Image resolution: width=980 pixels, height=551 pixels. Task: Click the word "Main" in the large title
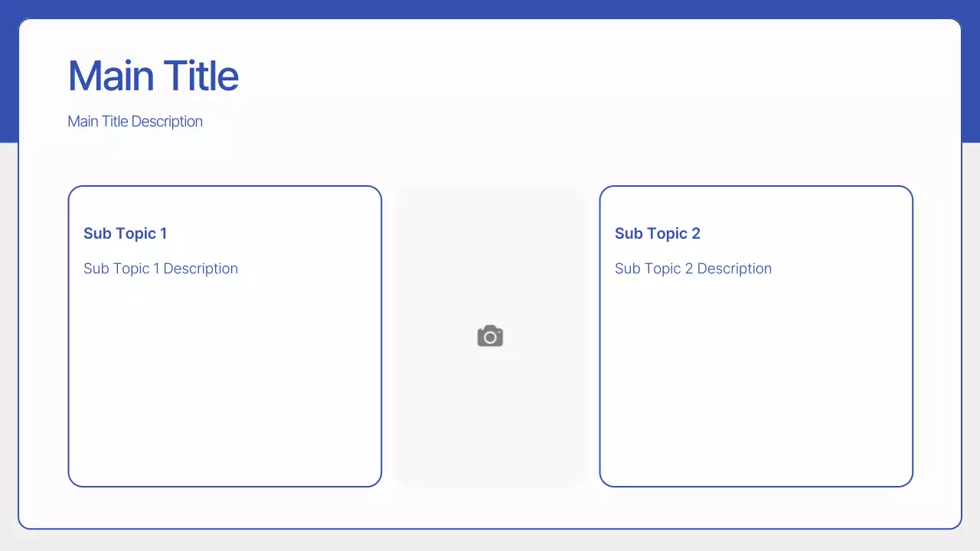click(x=112, y=76)
